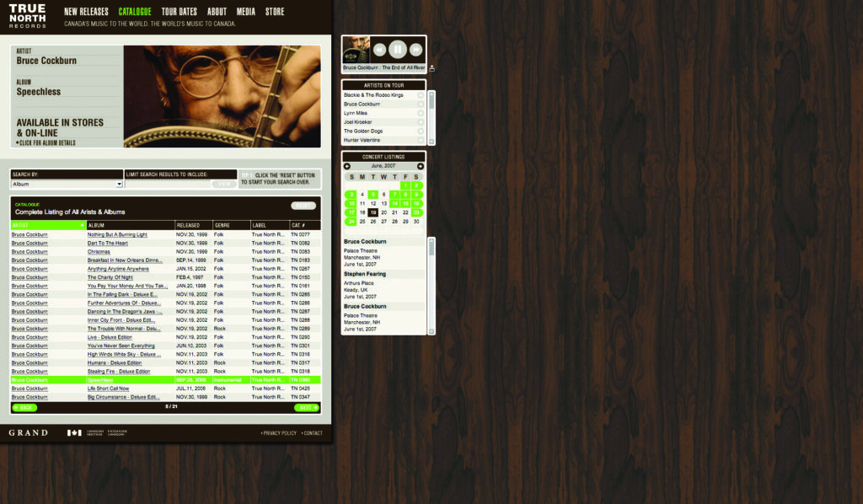Go to previous month in concert calendar
Image resolution: width=863 pixels, height=504 pixels.
(x=346, y=166)
